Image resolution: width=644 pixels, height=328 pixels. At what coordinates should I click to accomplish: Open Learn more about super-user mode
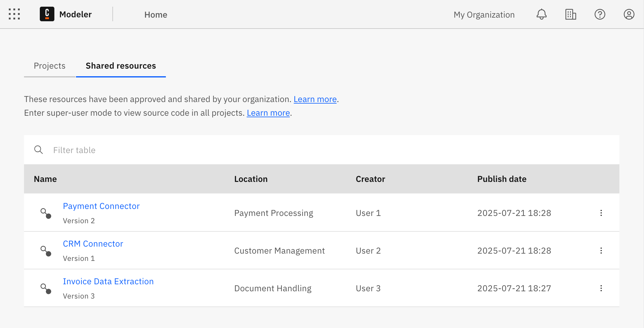(268, 113)
